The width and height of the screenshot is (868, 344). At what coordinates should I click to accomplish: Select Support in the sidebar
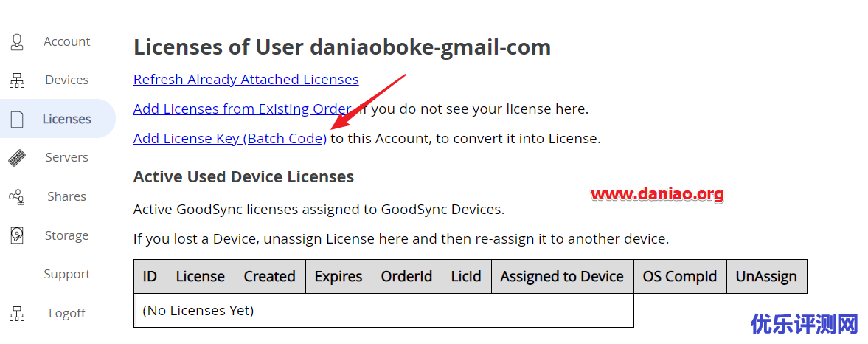(x=67, y=274)
